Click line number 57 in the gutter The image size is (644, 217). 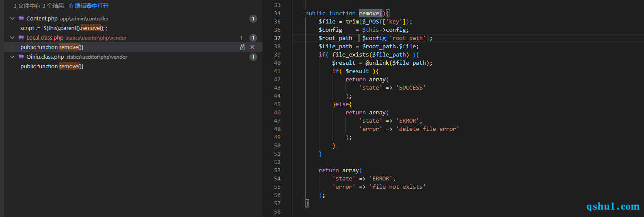[x=277, y=204]
